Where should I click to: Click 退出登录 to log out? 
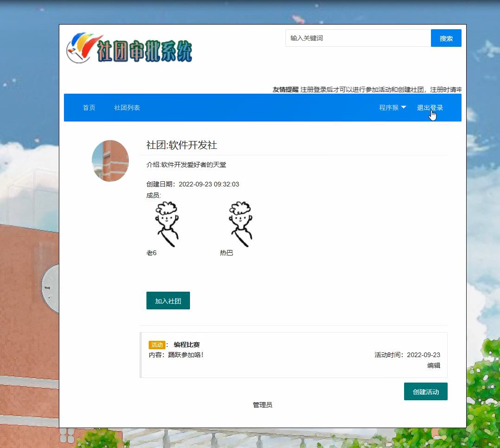coord(430,108)
